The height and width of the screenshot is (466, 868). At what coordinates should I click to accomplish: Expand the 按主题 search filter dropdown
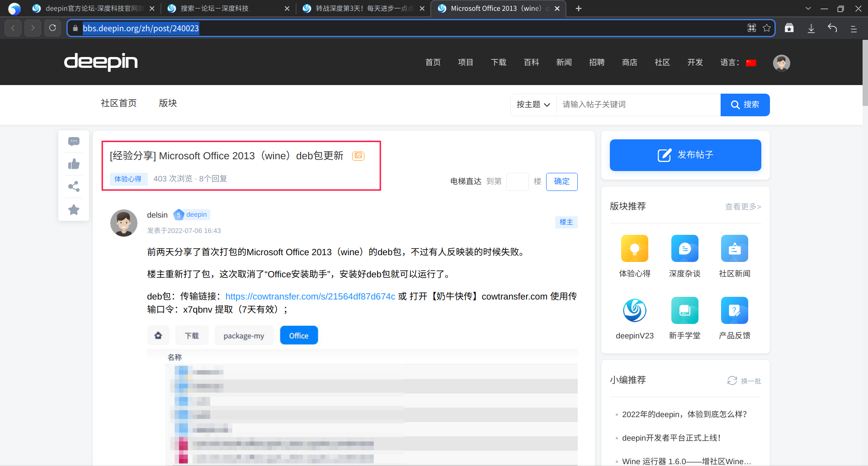(x=533, y=105)
